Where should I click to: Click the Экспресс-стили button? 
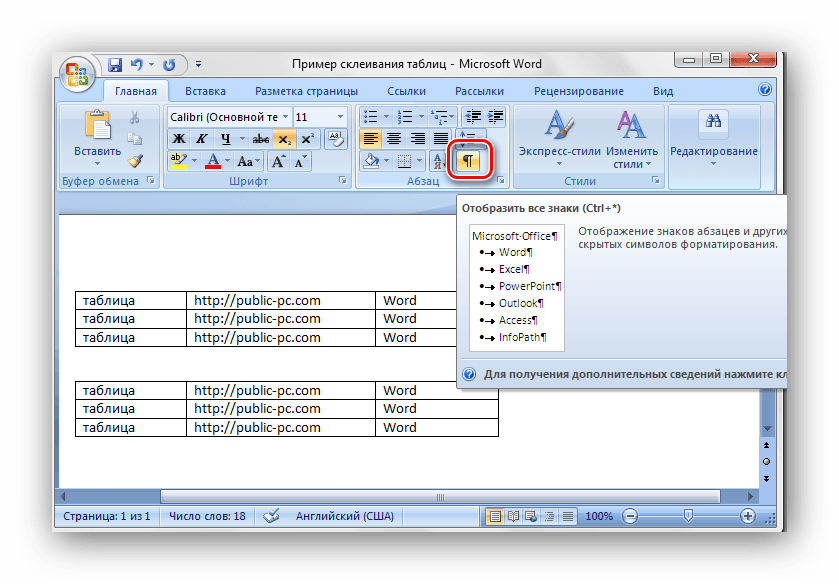(x=560, y=140)
